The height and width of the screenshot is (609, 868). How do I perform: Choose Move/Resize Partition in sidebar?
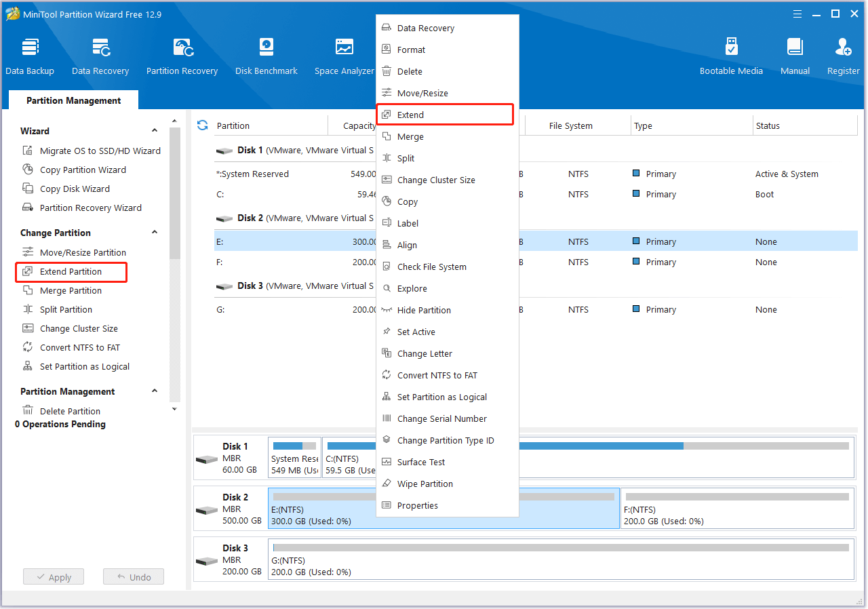point(75,253)
